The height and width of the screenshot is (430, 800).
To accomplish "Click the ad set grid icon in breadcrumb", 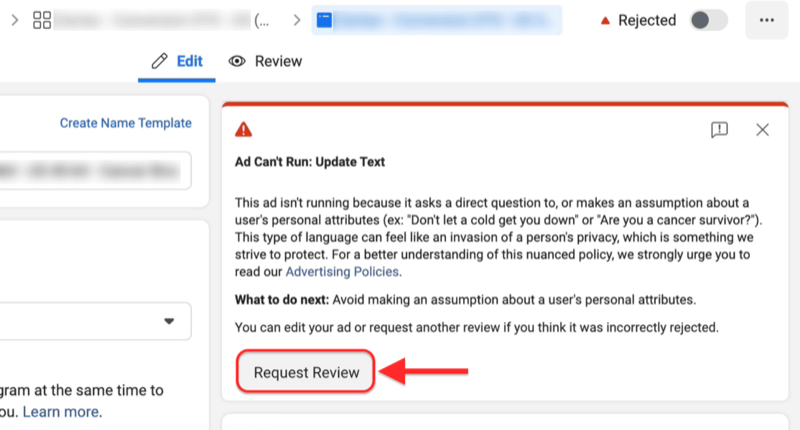I will [43, 20].
